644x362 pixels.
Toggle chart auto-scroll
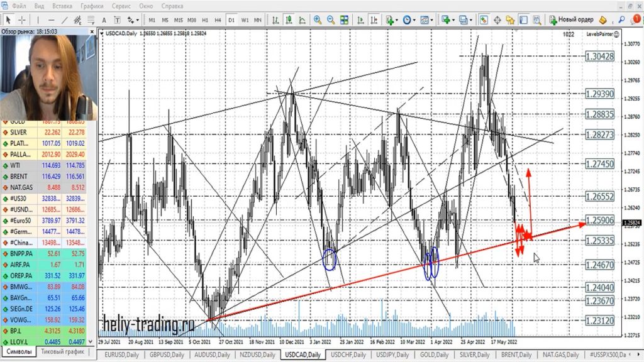360,20
